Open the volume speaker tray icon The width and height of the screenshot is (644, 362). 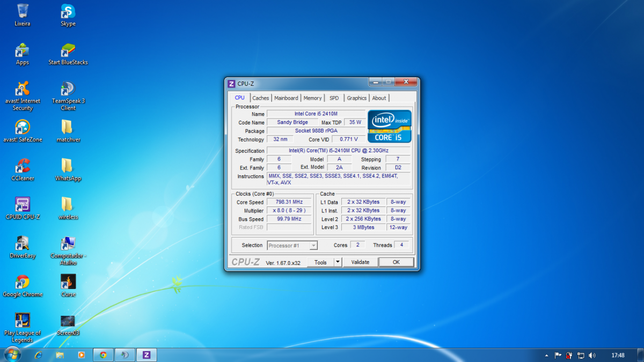[x=592, y=355]
